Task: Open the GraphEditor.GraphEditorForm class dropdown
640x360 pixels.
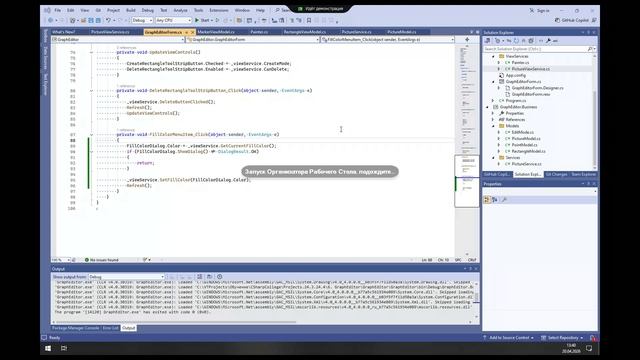Action: 253,40
